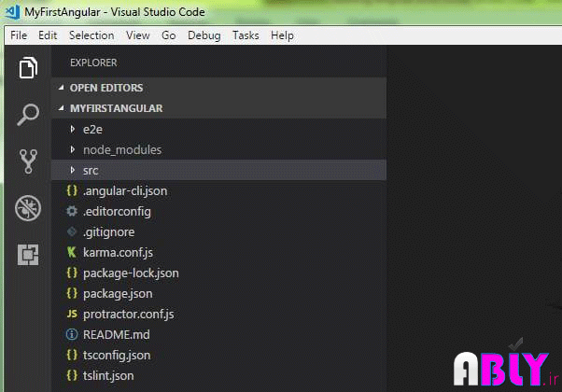Click the info icon beside README.md
Viewport: 562px width, 392px height.
pyautogui.click(x=72, y=335)
